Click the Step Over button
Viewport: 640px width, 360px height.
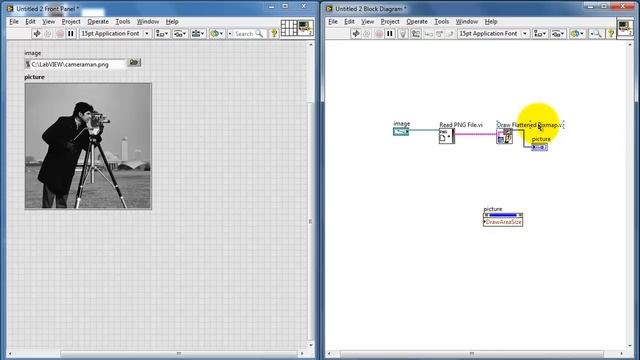[439, 34]
